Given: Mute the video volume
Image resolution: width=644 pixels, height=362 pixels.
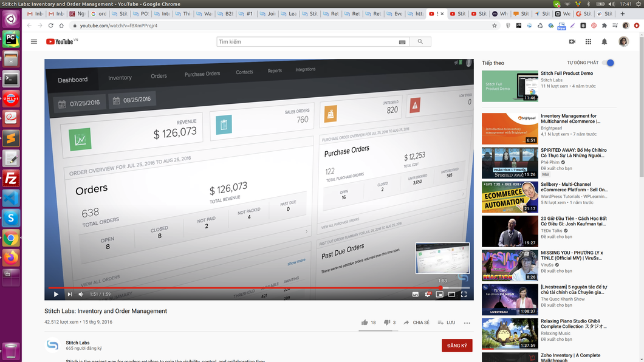Looking at the screenshot, I should tap(81, 295).
